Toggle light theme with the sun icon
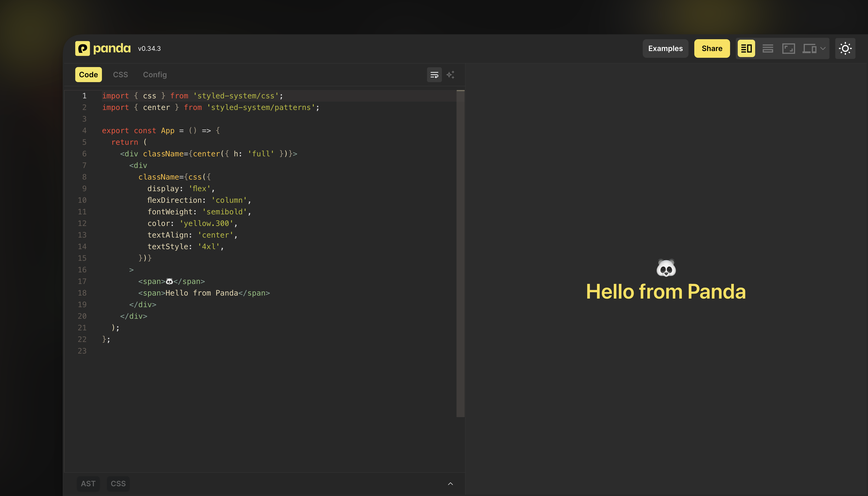Viewport: 868px width, 496px height. point(845,48)
